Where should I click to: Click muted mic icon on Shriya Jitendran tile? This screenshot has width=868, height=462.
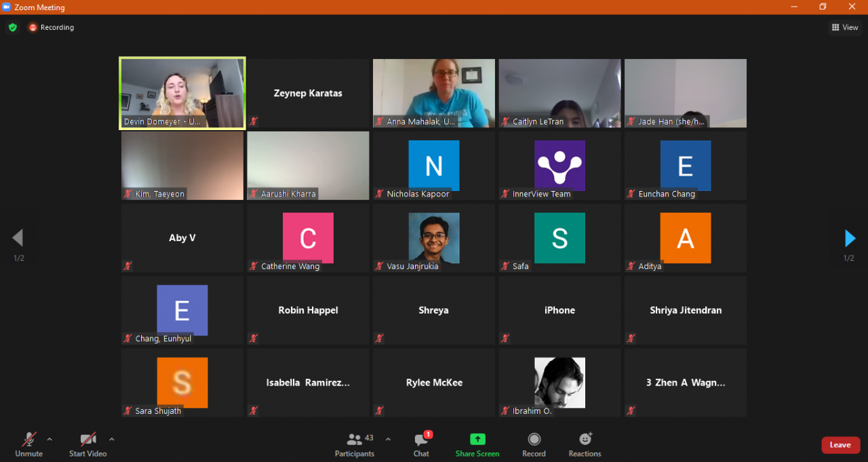click(x=631, y=339)
